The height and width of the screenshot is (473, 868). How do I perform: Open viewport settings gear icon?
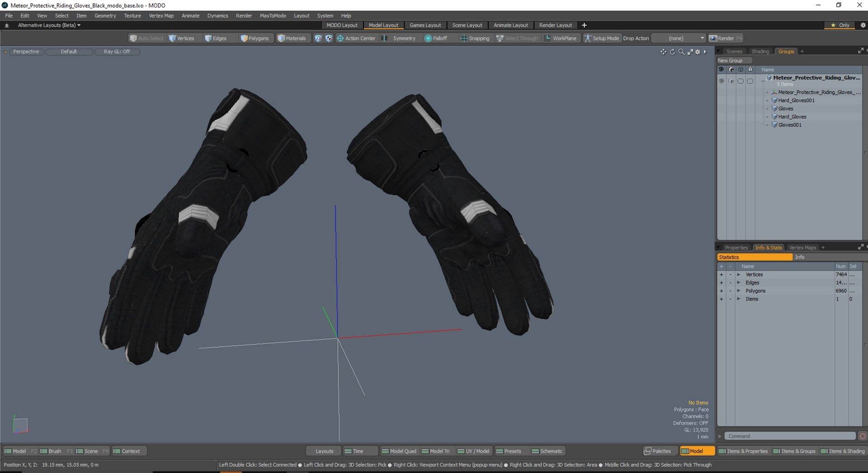[698, 52]
